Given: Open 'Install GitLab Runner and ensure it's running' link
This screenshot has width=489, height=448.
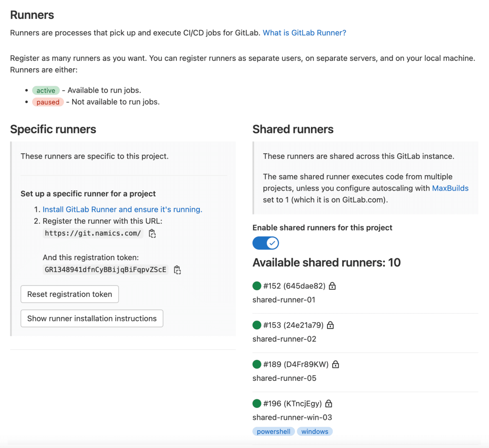Looking at the screenshot, I should (122, 209).
